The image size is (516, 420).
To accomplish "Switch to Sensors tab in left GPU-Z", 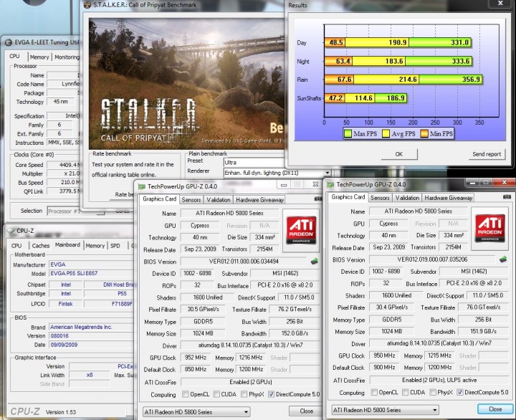I will (x=191, y=199).
